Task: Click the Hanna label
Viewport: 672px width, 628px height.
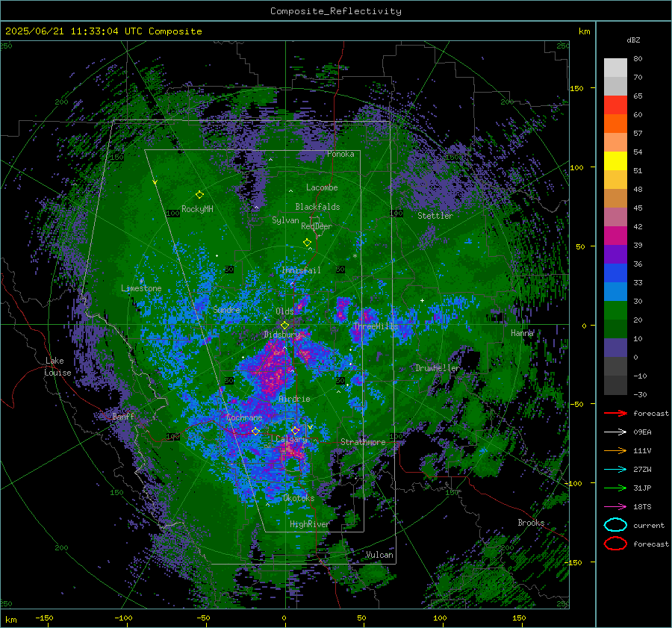Action: point(522,332)
